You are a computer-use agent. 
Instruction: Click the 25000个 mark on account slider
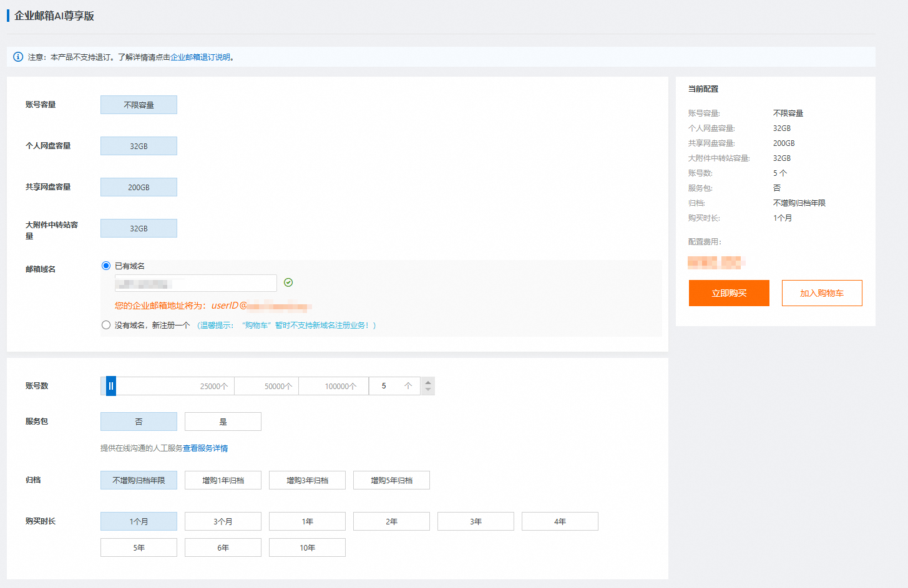click(x=214, y=387)
